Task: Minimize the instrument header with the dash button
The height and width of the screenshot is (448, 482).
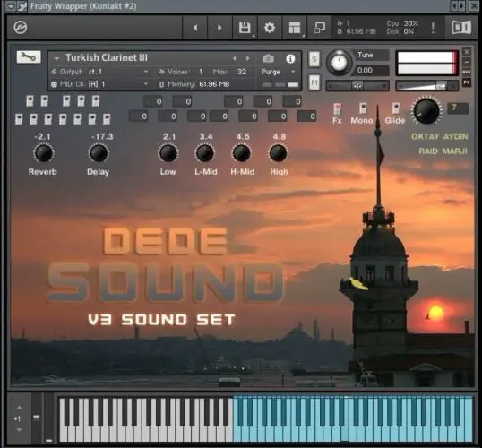Action: coord(467,62)
